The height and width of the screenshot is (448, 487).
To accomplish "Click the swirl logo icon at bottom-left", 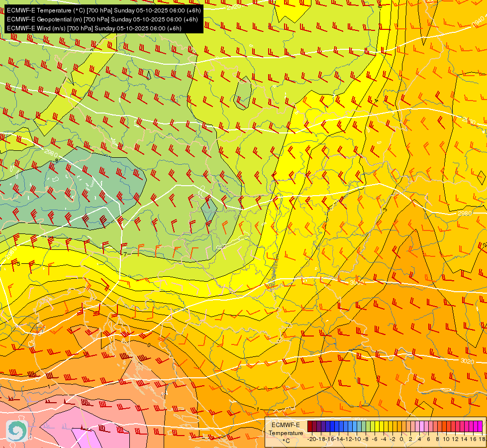I will tap(17, 431).
